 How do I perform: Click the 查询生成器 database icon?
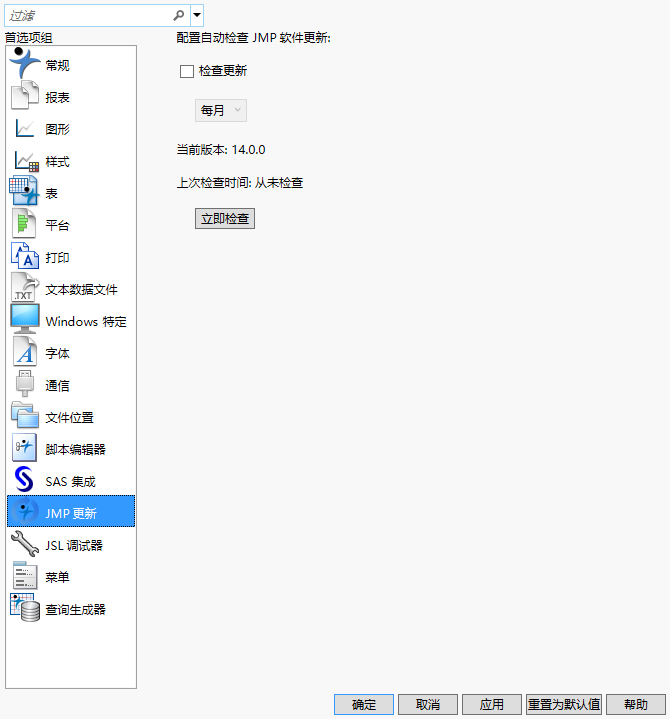click(26, 608)
